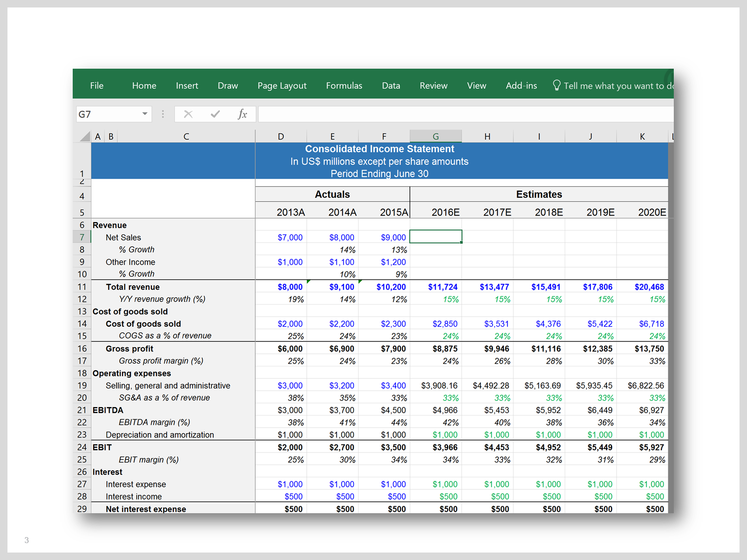Open the Page Layout tab
This screenshot has width=747, height=560.
[x=282, y=86]
